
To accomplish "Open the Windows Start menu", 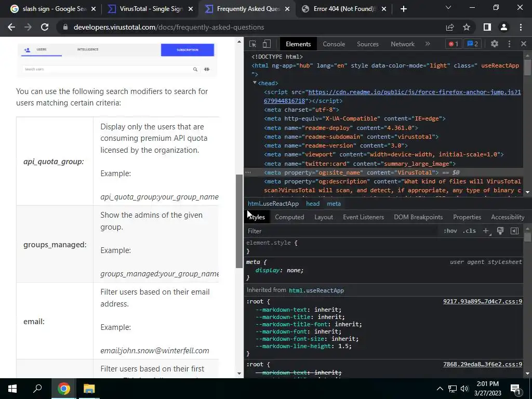I will pyautogui.click(x=12, y=389).
